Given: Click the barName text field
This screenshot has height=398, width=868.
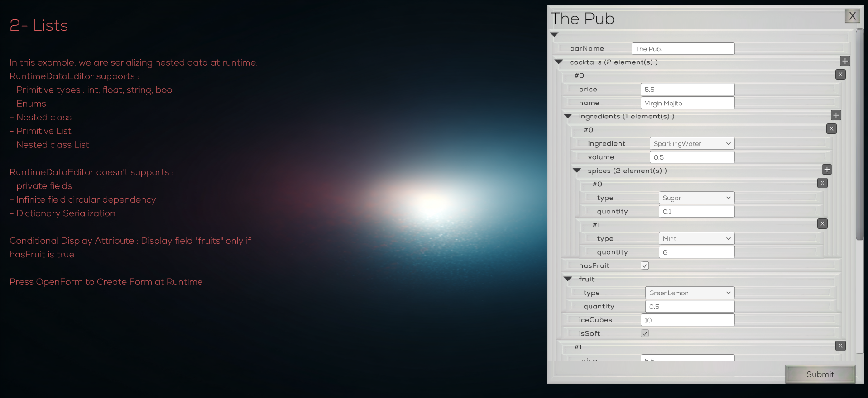Looking at the screenshot, I should tap(683, 48).
